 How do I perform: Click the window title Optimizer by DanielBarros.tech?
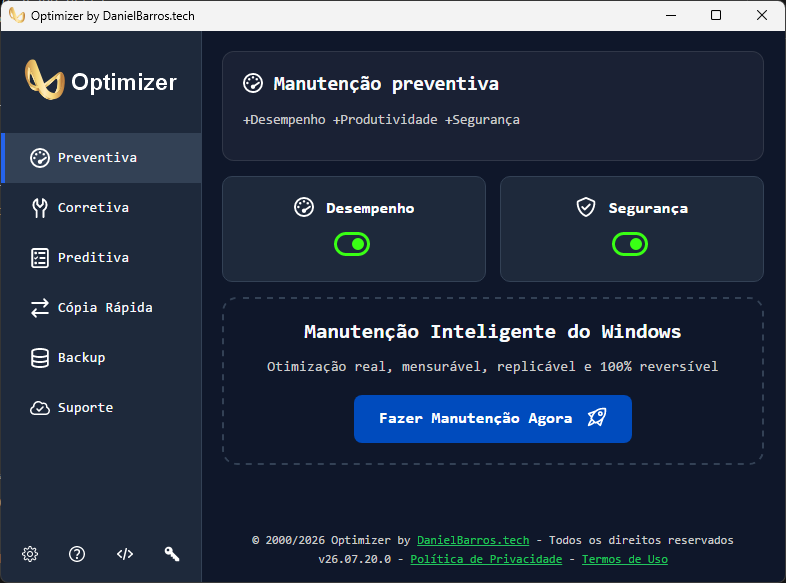coord(113,16)
